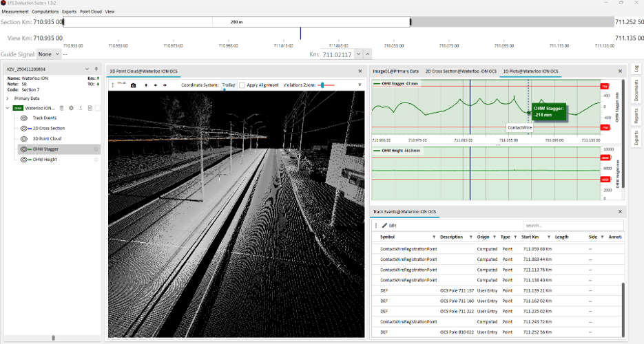This screenshot has width=644, height=344.
Task: Click the trash icon next to Waterloo ION
Action: coord(61,108)
